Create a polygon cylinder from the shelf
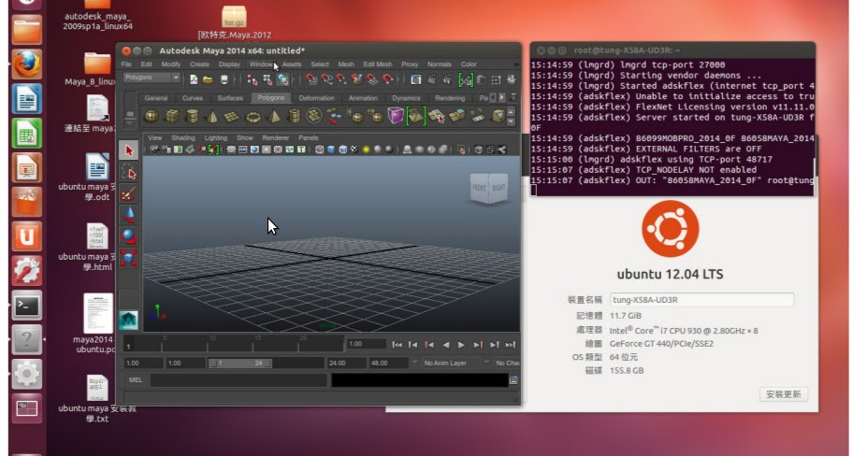The height and width of the screenshot is (456, 868). 192,116
